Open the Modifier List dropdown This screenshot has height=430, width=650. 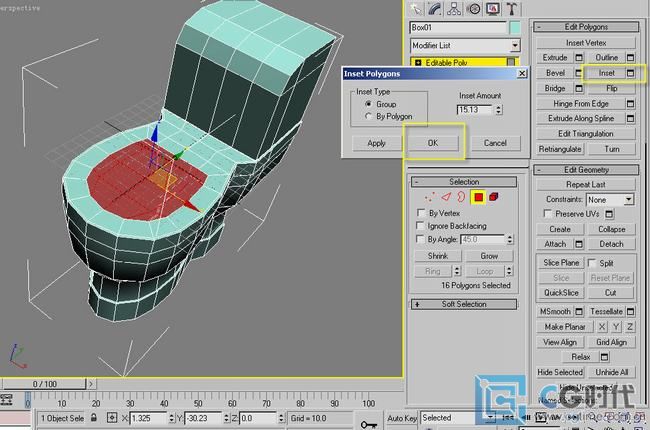tap(514, 46)
